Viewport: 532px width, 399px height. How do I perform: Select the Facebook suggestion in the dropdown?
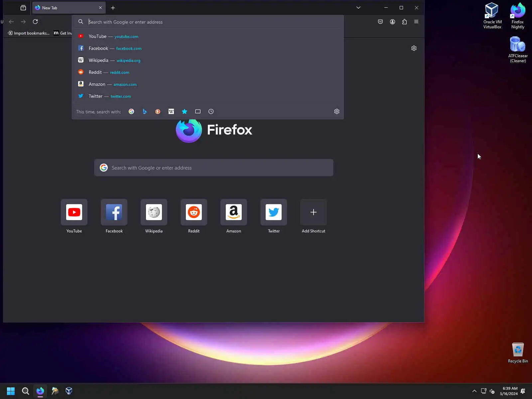pyautogui.click(x=208, y=48)
